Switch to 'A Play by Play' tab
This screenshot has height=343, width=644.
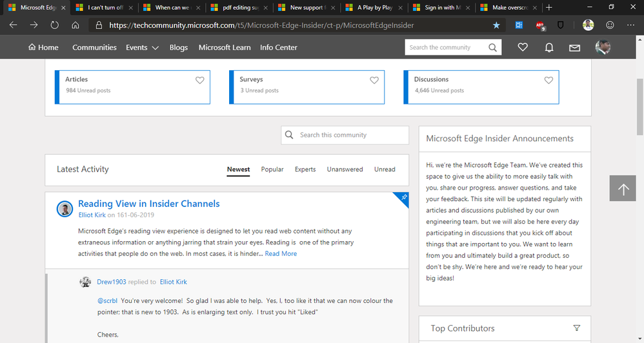click(x=374, y=7)
